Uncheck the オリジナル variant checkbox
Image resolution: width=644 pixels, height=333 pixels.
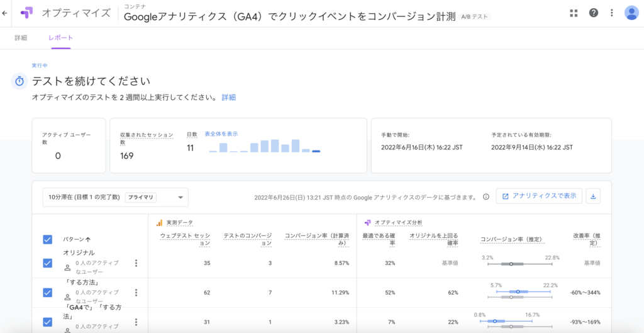(x=48, y=263)
